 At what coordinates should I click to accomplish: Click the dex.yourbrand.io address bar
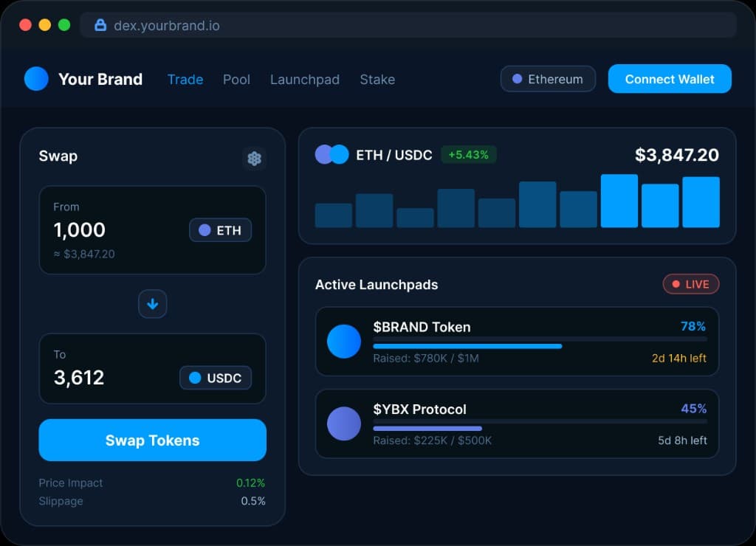(x=408, y=25)
